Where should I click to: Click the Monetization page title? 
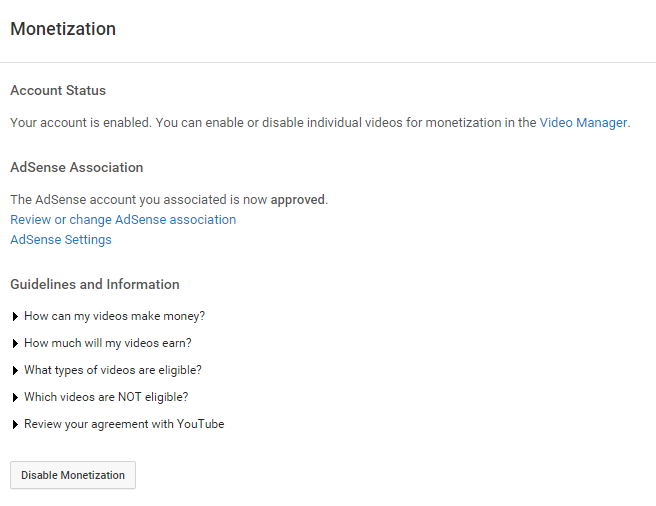[63, 29]
